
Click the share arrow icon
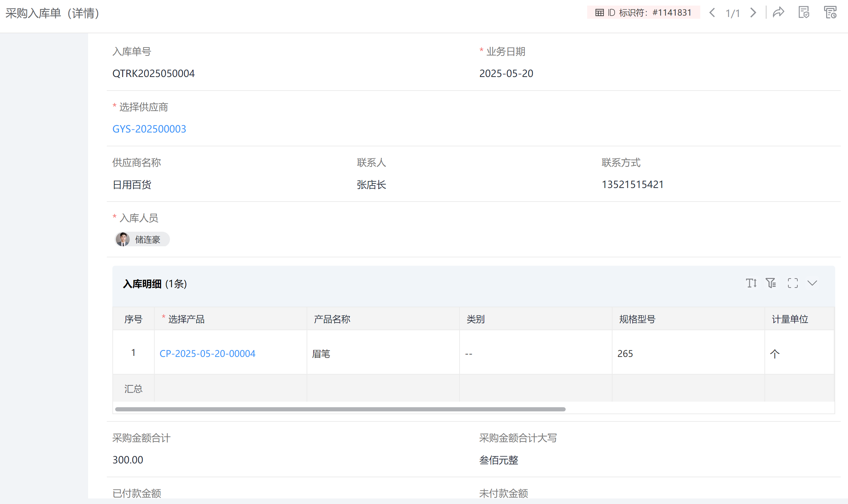(779, 13)
